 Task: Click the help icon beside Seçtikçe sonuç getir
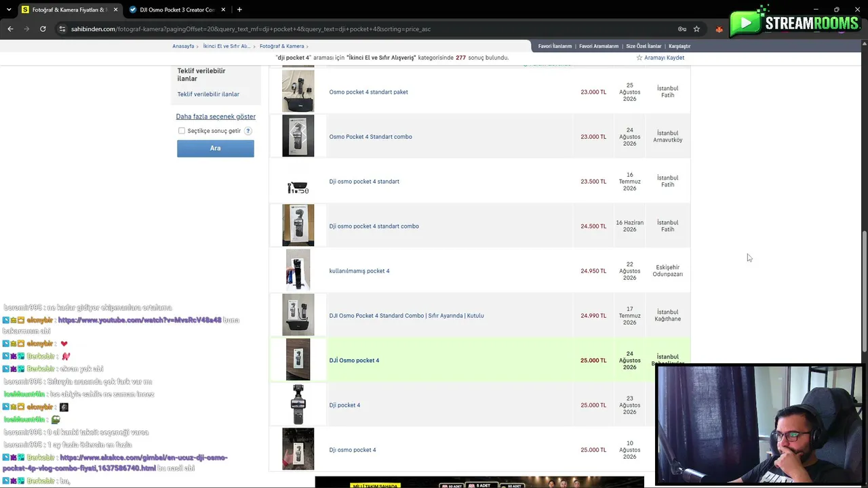(248, 131)
